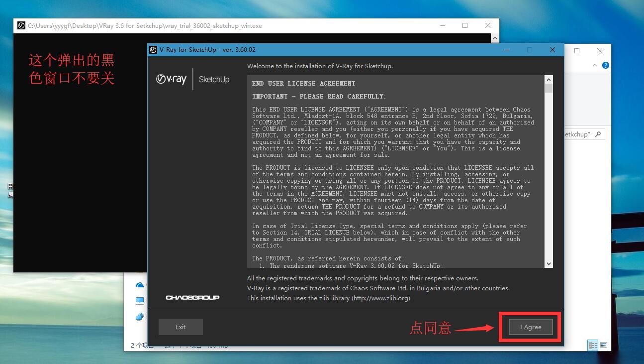Click the V-Ray icon in the installer title bar

click(x=154, y=50)
